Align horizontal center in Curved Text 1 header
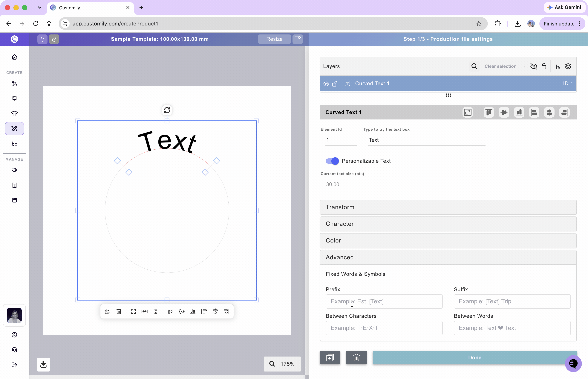588x379 pixels. click(x=549, y=113)
